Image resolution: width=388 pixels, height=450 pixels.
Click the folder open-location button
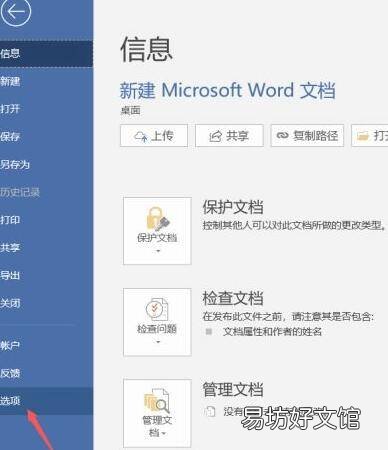tap(370, 136)
